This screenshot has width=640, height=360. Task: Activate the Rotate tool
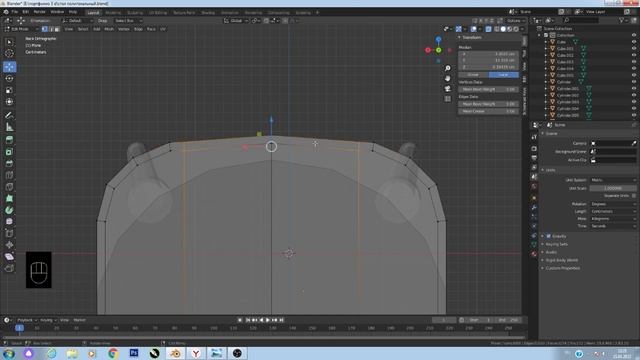[x=9, y=78]
